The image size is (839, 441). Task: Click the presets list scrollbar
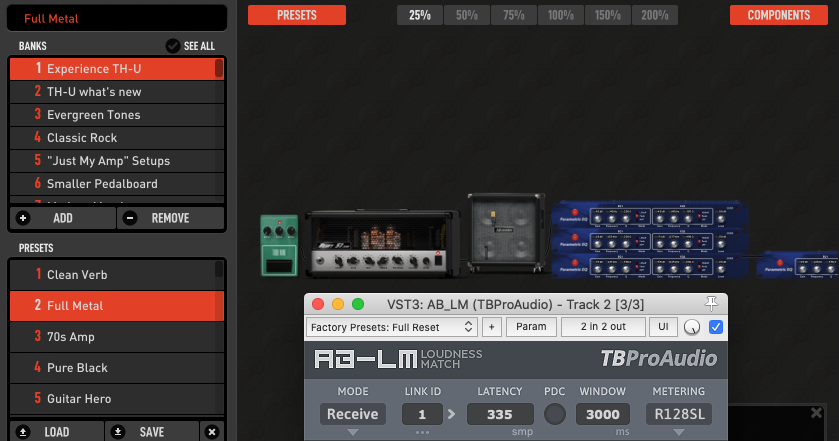click(x=219, y=269)
